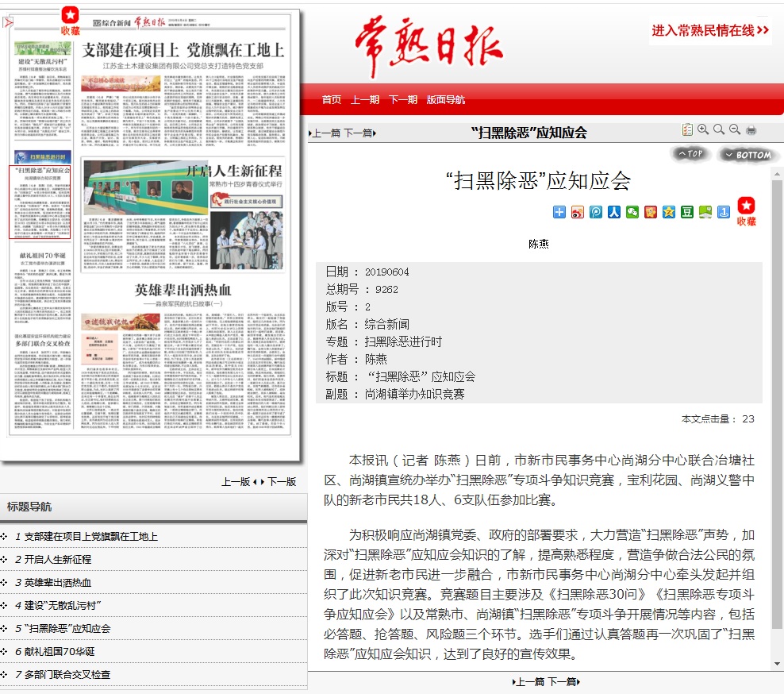
Task: Click red arrow icon at page thumbnail corner
Action: point(7,22)
